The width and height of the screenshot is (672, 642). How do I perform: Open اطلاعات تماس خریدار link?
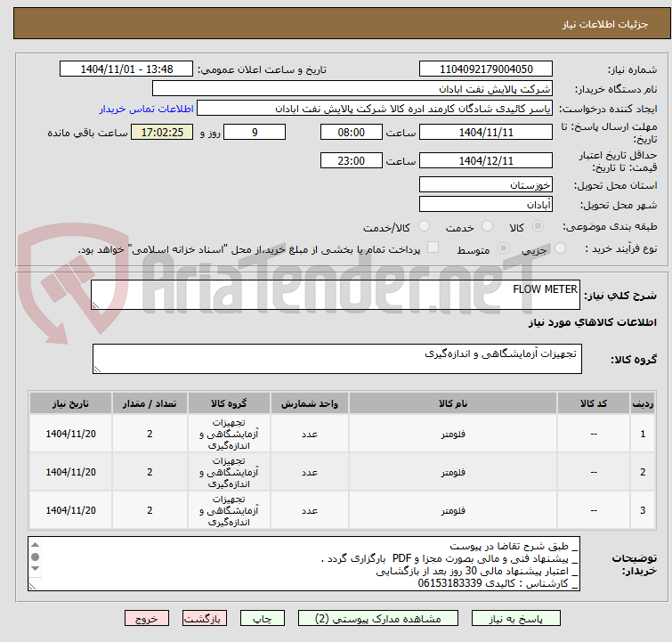(x=147, y=109)
